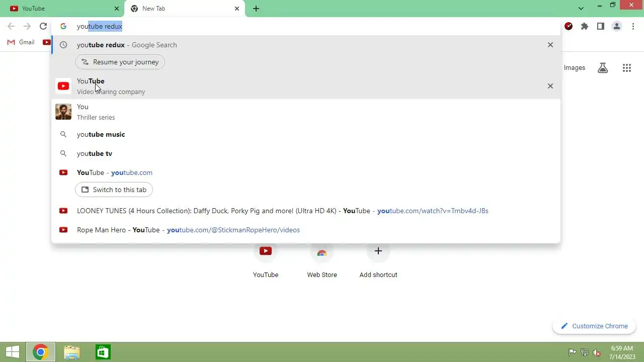Click Chrome icon in the taskbar
This screenshot has width=644, height=362.
pos(41,352)
